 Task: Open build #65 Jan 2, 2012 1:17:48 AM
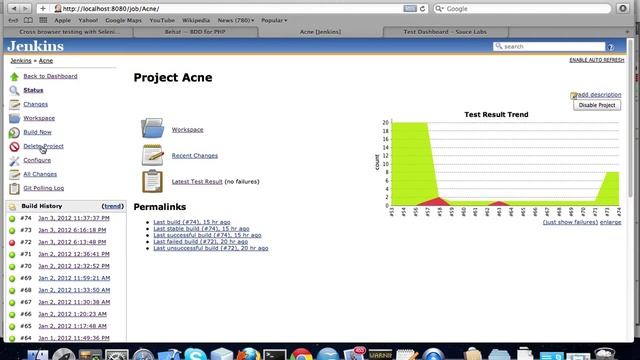pyautogui.click(x=72, y=326)
